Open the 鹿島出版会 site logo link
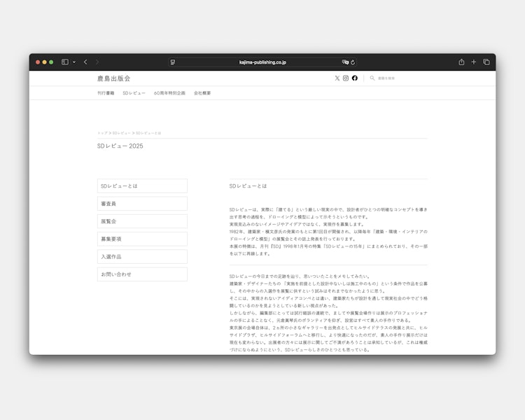This screenshot has width=525, height=420. click(x=114, y=78)
